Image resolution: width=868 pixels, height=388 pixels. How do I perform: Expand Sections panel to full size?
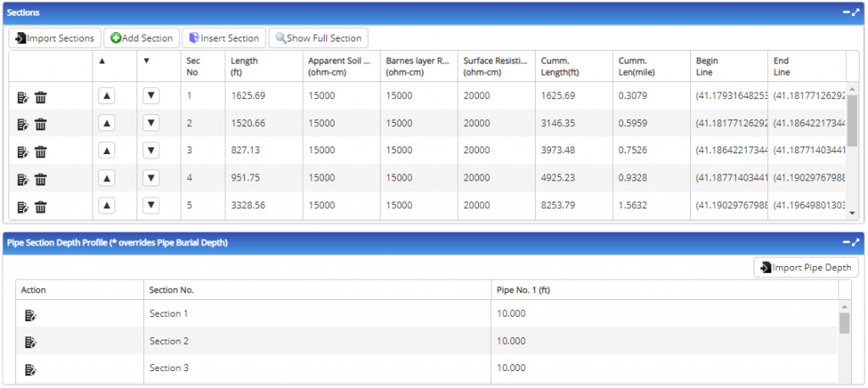click(856, 13)
